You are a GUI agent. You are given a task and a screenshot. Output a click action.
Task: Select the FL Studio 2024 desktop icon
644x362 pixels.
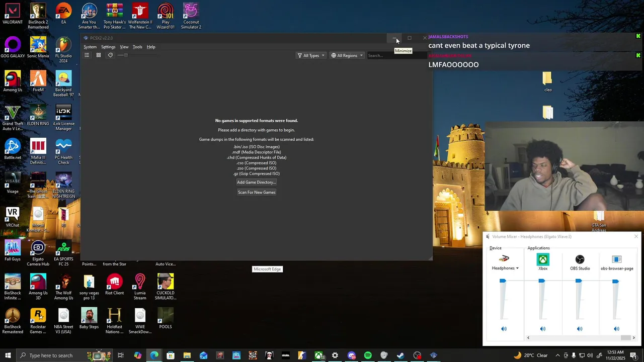coord(63,50)
